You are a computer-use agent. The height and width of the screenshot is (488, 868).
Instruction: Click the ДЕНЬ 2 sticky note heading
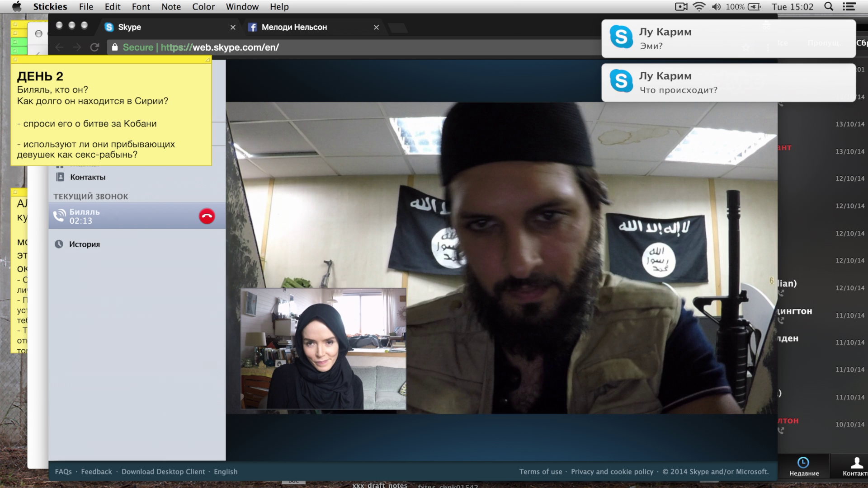tap(40, 76)
